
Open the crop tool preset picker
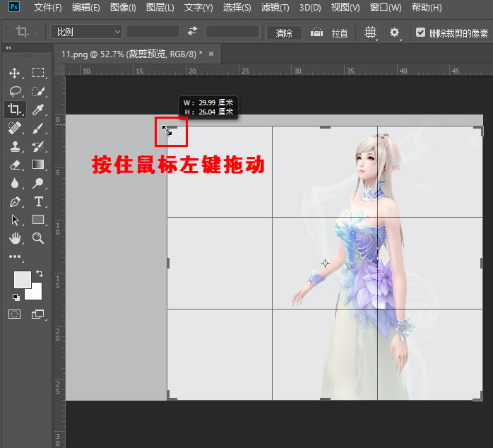tap(26, 32)
